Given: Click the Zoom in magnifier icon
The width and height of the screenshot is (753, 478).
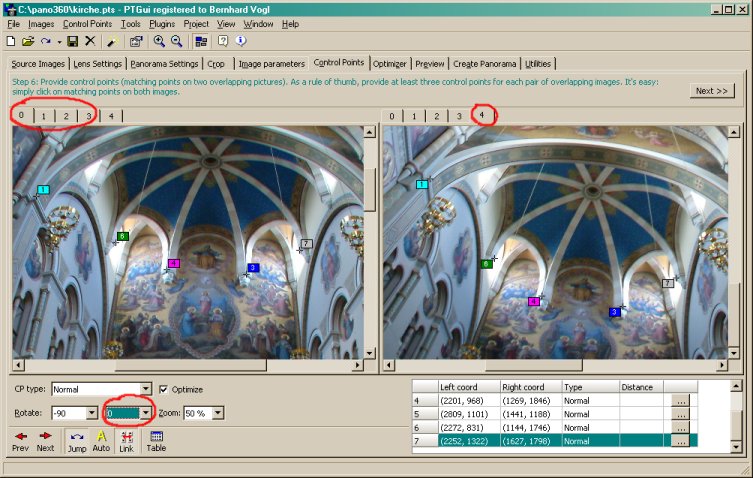Looking at the screenshot, I should 159,41.
